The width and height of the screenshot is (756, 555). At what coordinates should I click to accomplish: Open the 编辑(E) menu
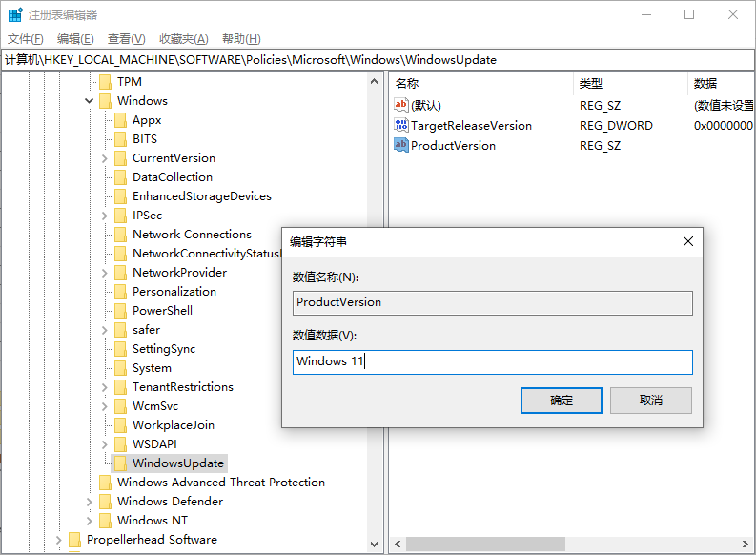[75, 39]
